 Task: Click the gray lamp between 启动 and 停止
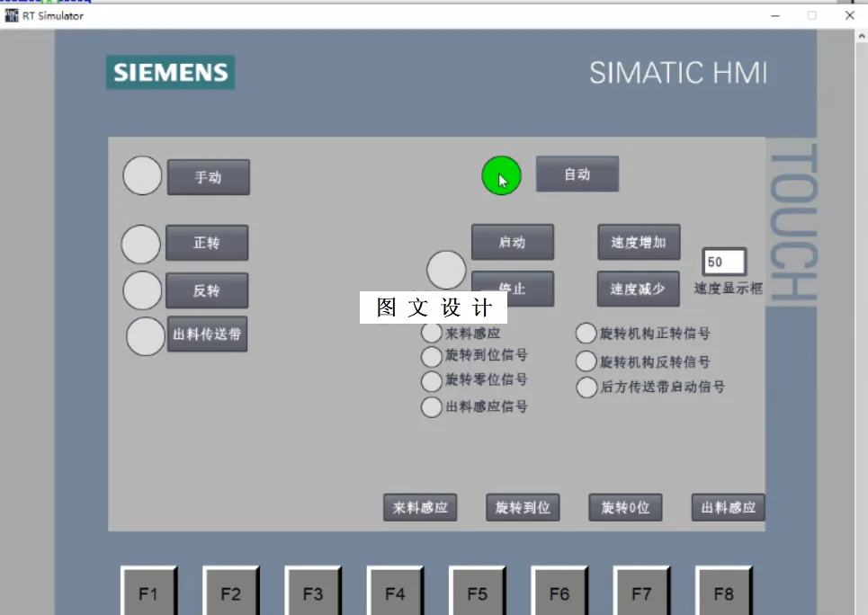pos(446,270)
